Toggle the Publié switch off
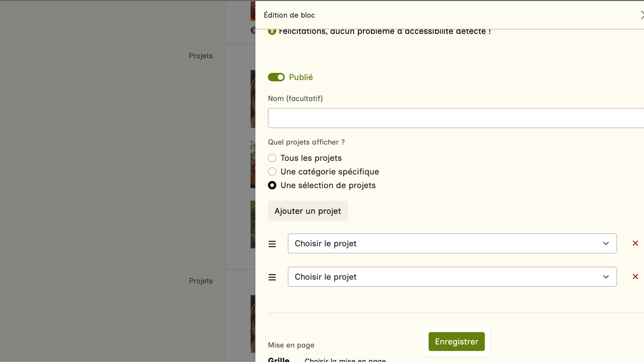This screenshot has width=644, height=362. [x=276, y=77]
